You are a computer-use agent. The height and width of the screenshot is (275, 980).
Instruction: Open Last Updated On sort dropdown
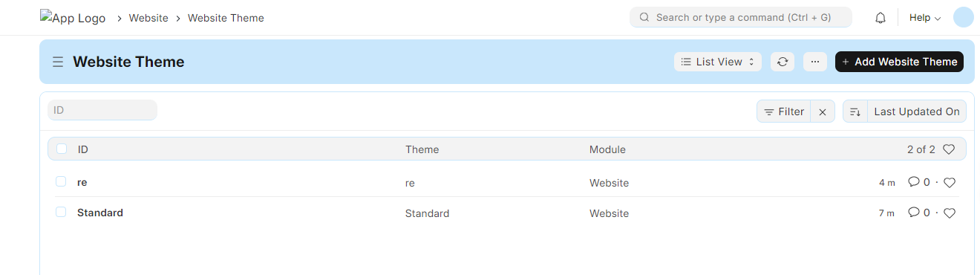(917, 111)
